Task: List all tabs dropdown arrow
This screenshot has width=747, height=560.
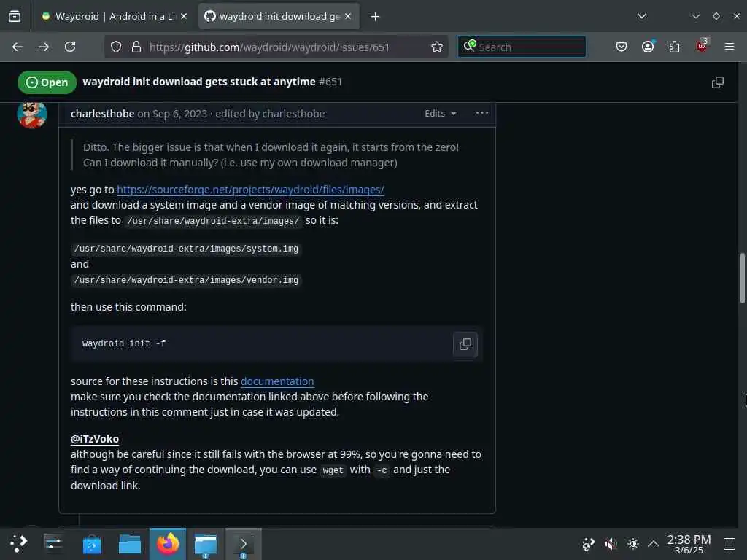Action: click(x=642, y=16)
